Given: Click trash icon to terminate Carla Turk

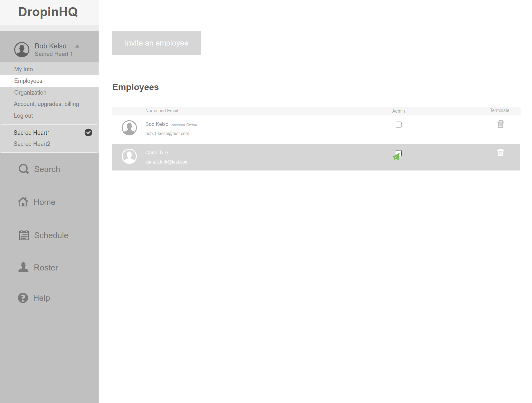Looking at the screenshot, I should [x=501, y=152].
